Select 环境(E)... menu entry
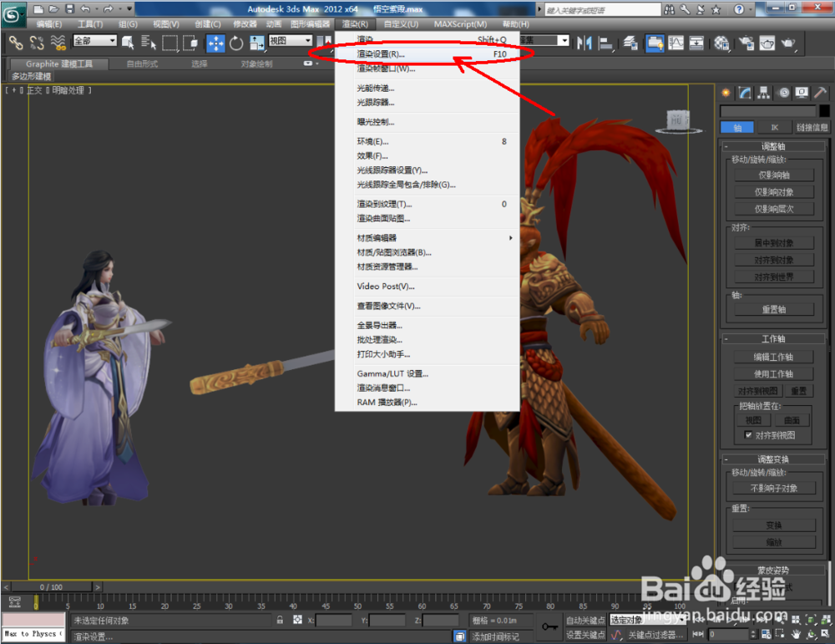The height and width of the screenshot is (644, 835). click(x=427, y=142)
